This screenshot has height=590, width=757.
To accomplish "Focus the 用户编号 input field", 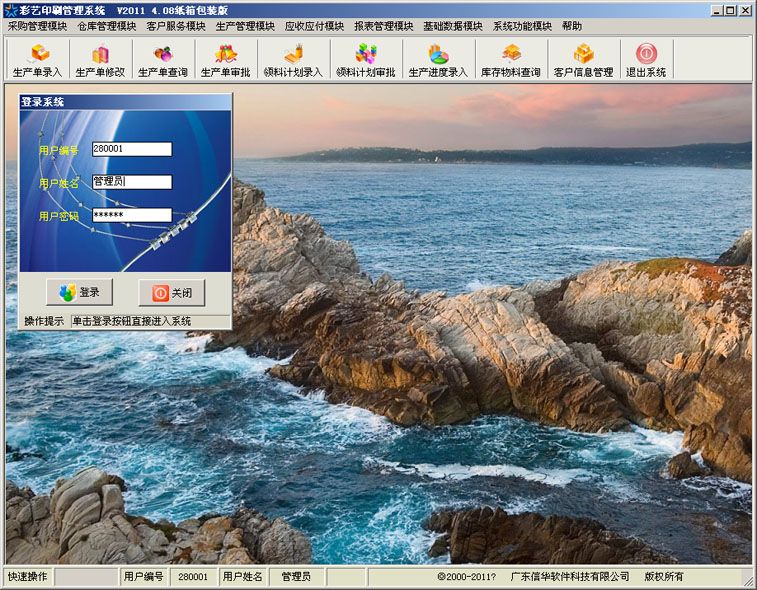I will 132,149.
